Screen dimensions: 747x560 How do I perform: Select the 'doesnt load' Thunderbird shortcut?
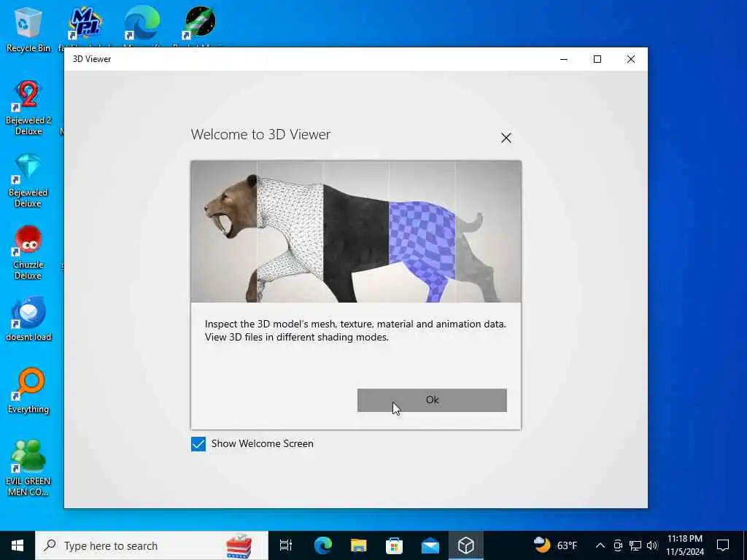[28, 319]
